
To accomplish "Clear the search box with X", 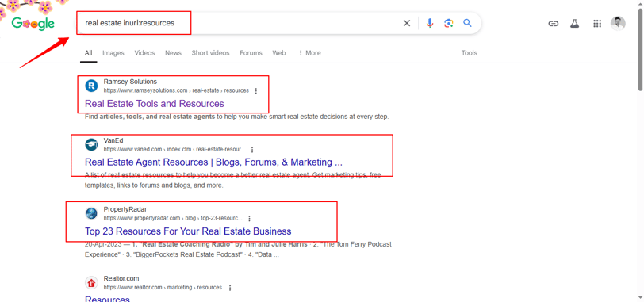I will coord(407,23).
